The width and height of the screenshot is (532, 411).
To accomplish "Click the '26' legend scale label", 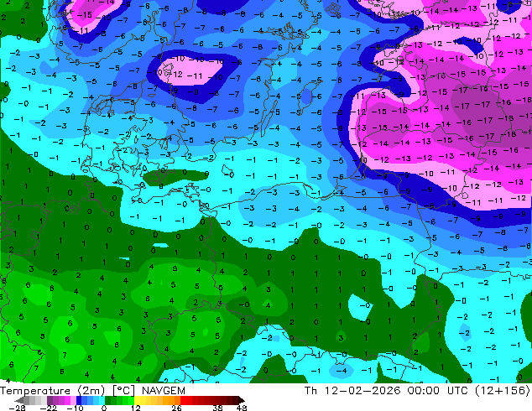I will (176, 408).
